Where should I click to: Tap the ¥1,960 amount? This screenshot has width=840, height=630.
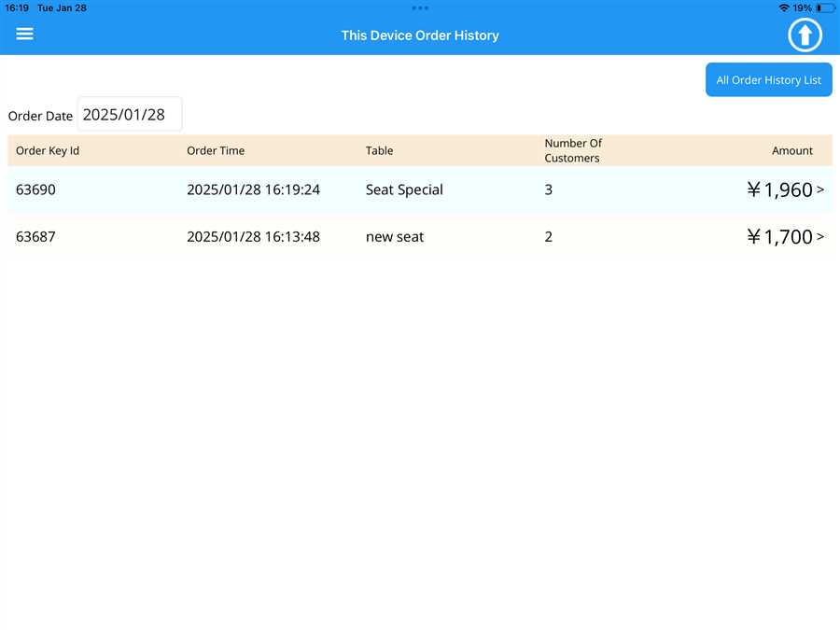pos(779,189)
